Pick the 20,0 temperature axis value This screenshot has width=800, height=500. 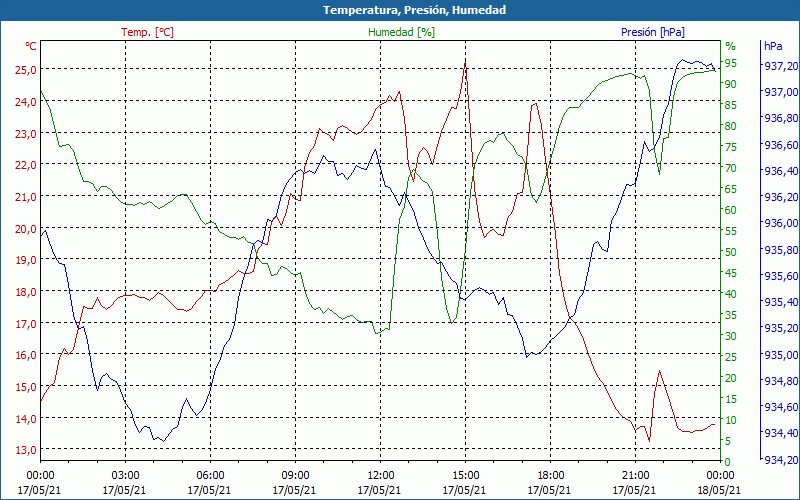tap(26, 228)
